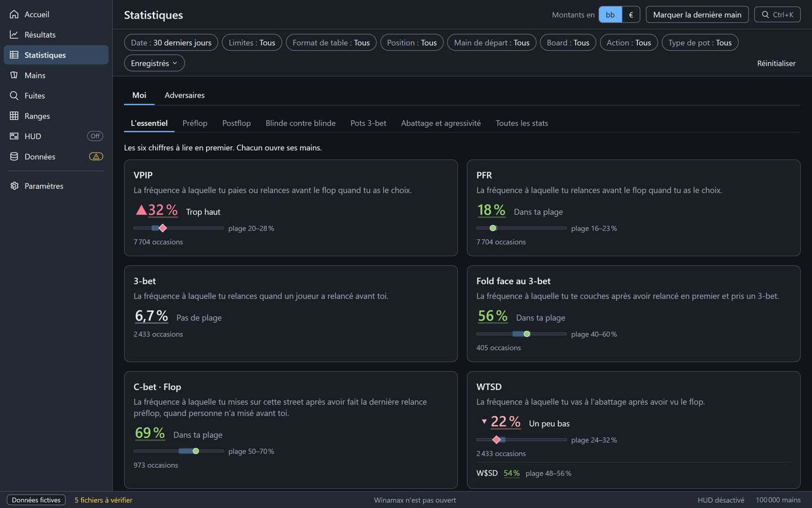The width and height of the screenshot is (812, 508).
Task: Click Marquer la dernière main button
Action: click(697, 15)
